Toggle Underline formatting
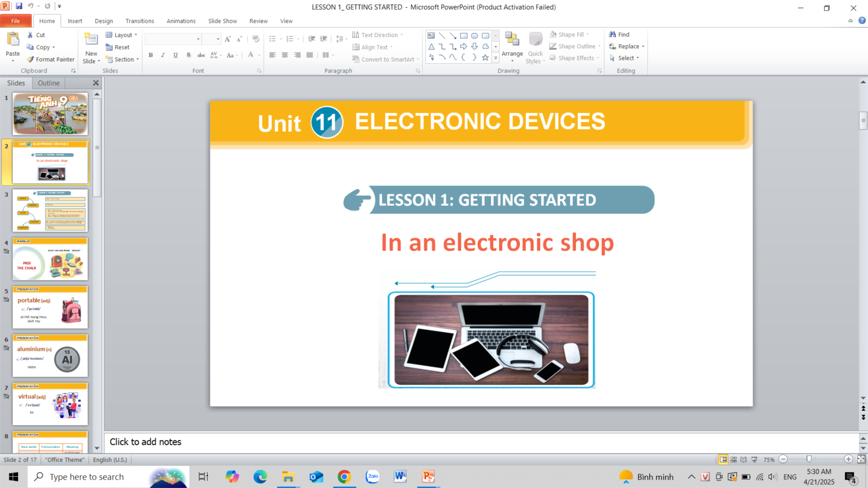868x488 pixels. (175, 55)
